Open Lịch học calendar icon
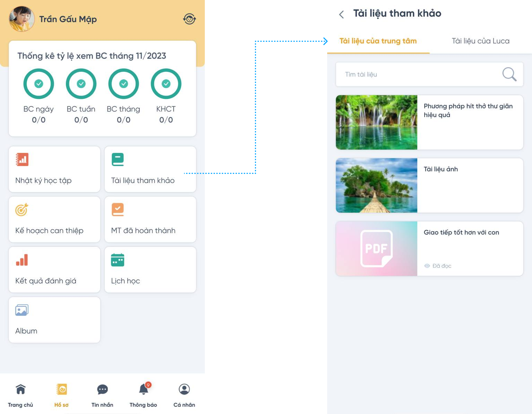This screenshot has height=414, width=532. [117, 260]
